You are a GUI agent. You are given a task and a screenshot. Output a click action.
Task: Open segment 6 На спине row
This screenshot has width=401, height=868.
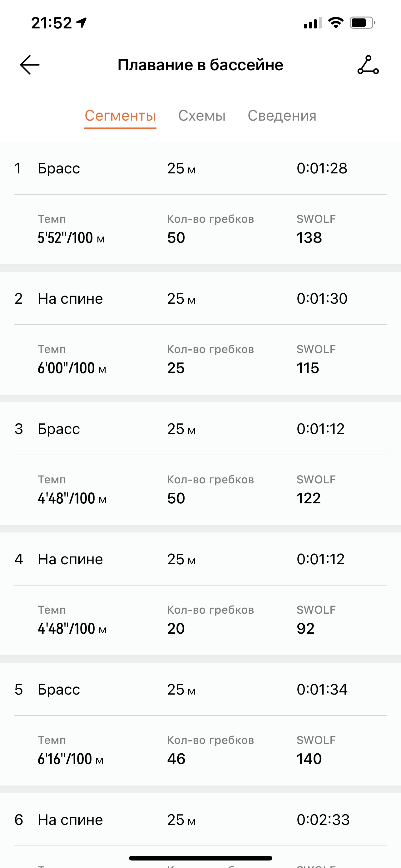pos(70,820)
